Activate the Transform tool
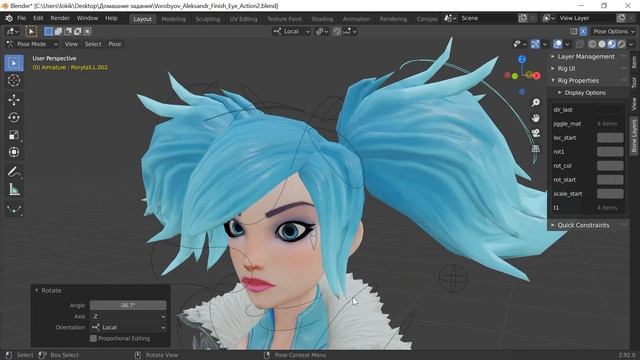This screenshot has width=640, height=360. [x=14, y=152]
